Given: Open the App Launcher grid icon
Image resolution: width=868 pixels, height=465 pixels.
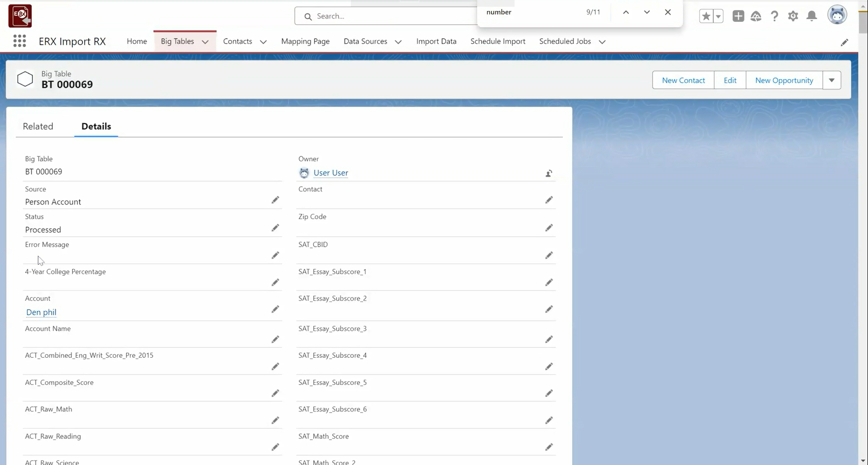Looking at the screenshot, I should [20, 41].
